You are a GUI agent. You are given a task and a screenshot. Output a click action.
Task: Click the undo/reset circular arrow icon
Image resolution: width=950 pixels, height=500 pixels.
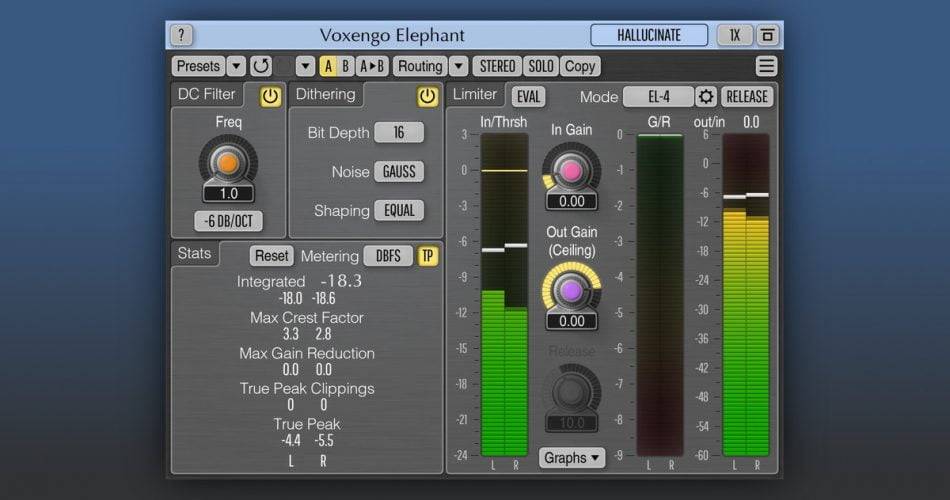[261, 66]
